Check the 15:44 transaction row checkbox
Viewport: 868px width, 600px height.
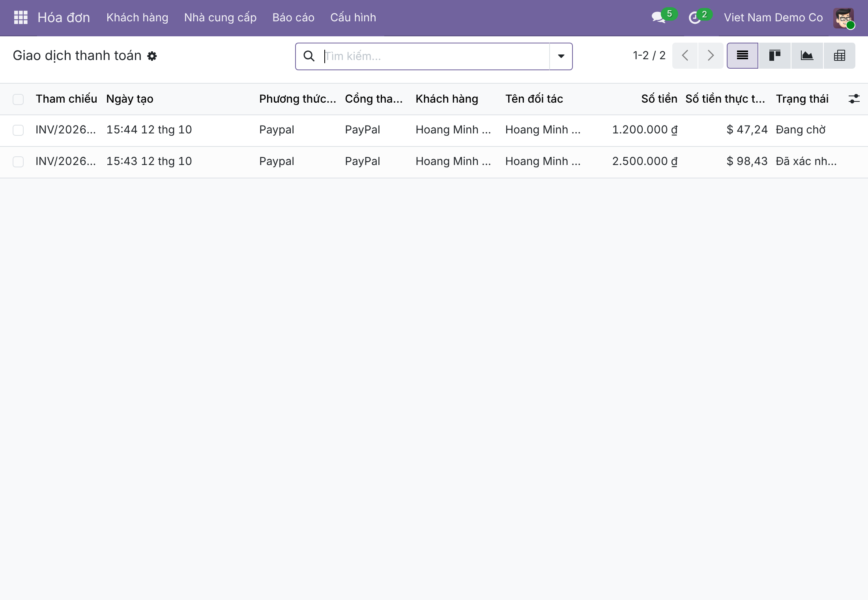tap(18, 130)
